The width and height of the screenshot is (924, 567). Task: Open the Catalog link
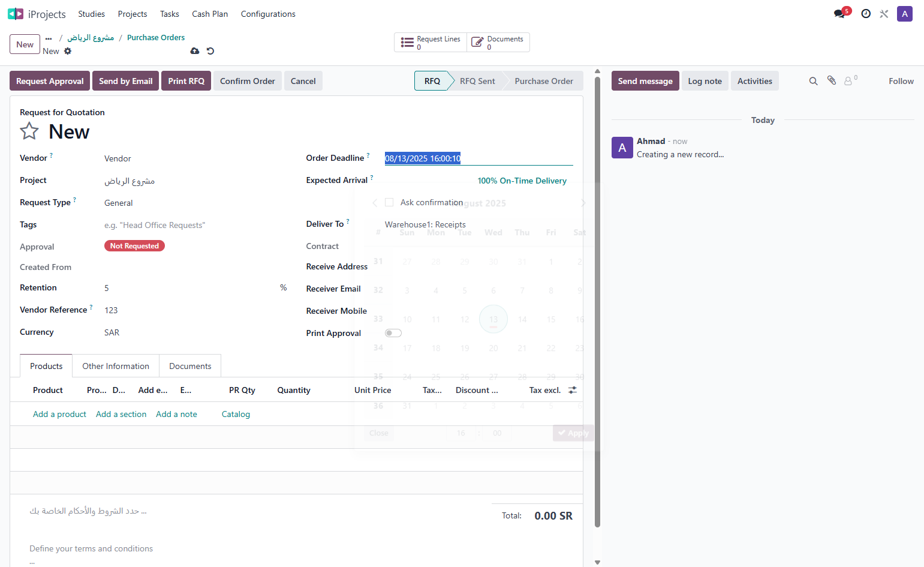(x=236, y=414)
